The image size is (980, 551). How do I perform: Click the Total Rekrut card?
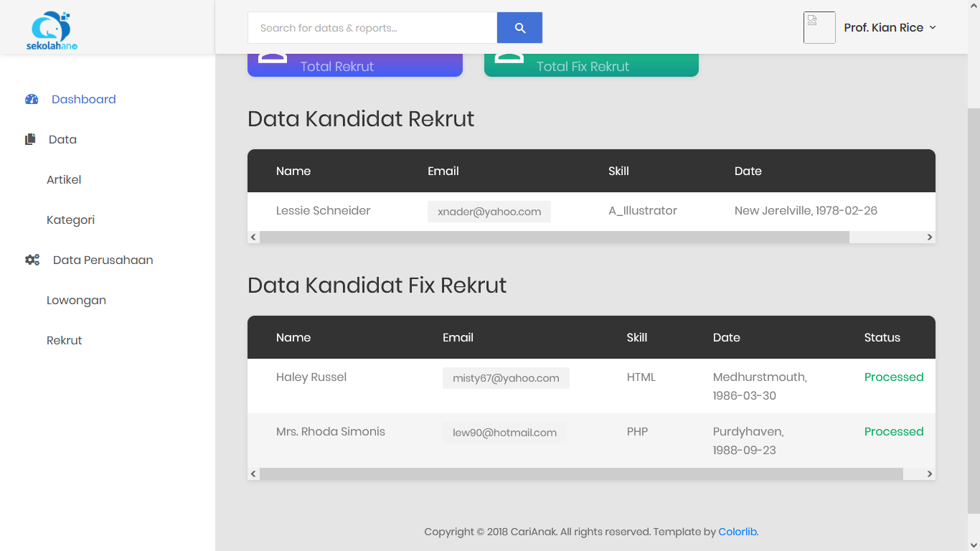pyautogui.click(x=354, y=66)
